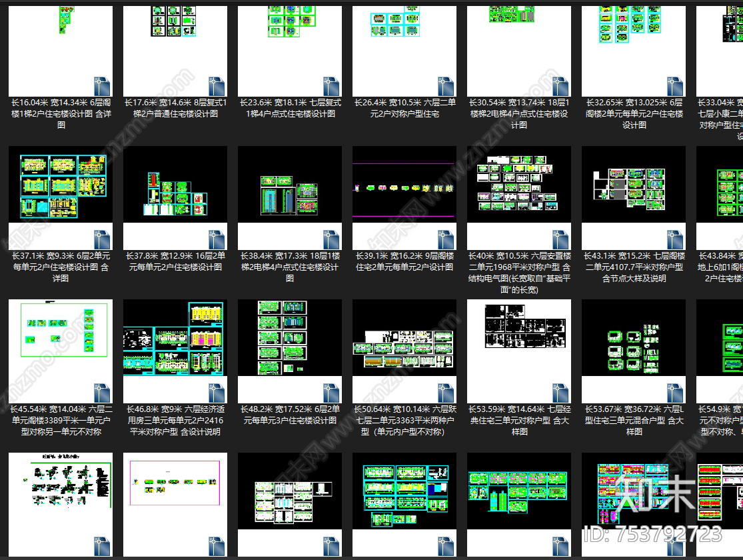
Task: Select the 长30.54米 宽13.74米 drawing thumbnail
Action: coord(519,51)
